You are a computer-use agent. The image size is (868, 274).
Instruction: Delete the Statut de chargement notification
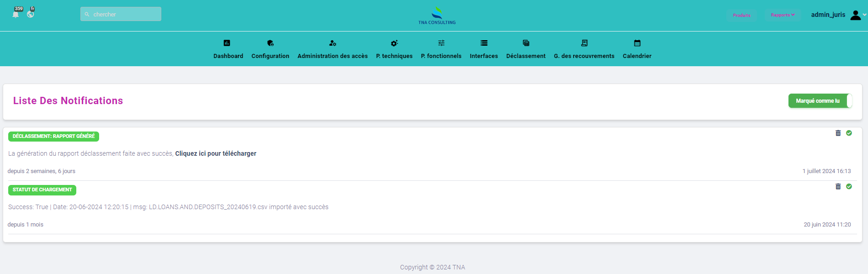[838, 186]
